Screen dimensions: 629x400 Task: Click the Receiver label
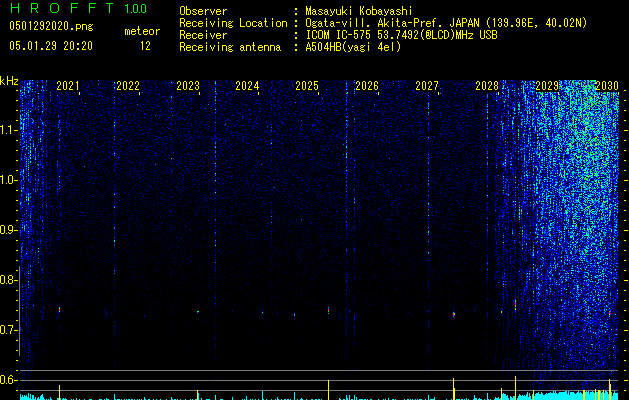coord(203,35)
